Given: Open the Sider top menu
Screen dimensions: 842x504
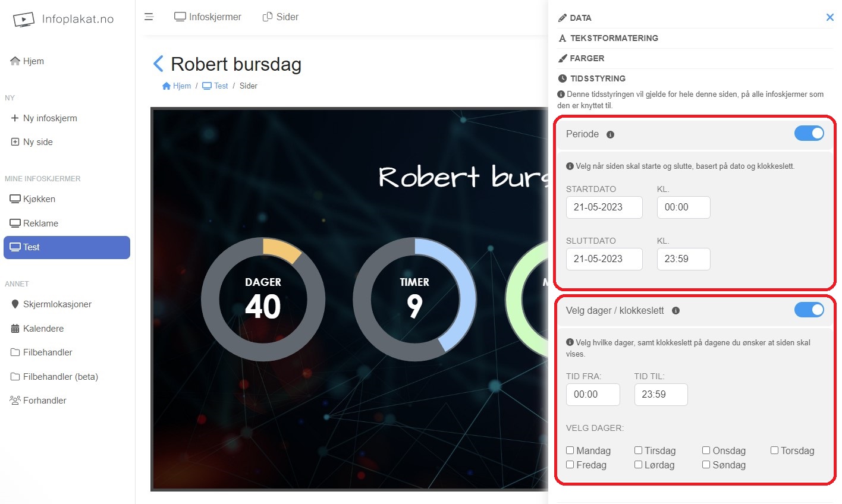Looking at the screenshot, I should pyautogui.click(x=281, y=17).
